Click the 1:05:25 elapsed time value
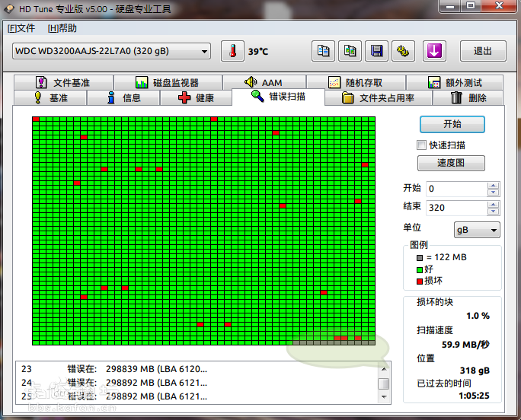 (474, 396)
